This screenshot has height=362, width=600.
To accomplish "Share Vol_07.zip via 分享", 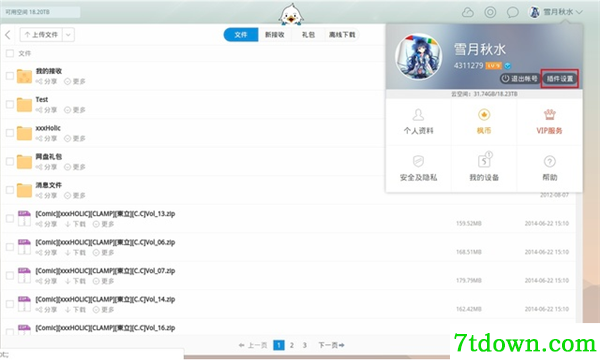I will point(46,281).
